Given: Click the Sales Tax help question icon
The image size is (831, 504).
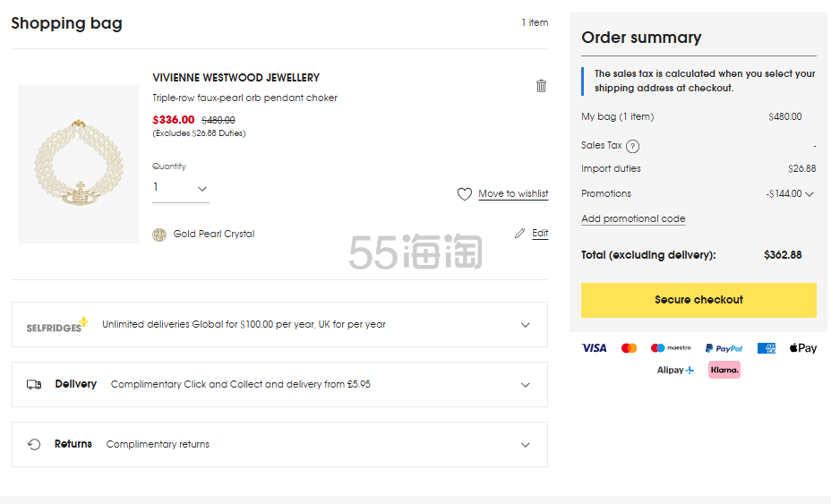Looking at the screenshot, I should pos(632,146).
